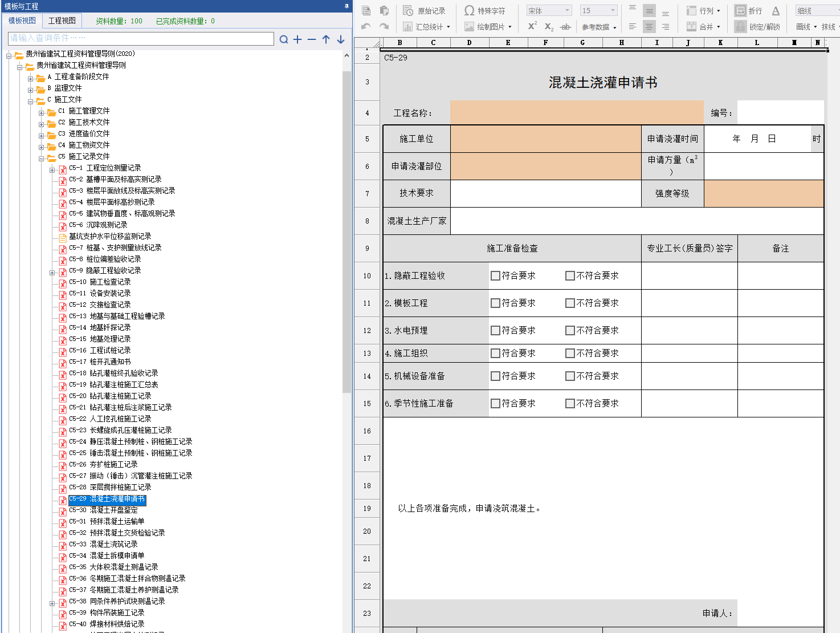This screenshot has height=633, width=840.
Task: Insert 特殊字符 special character
Action: [x=484, y=11]
